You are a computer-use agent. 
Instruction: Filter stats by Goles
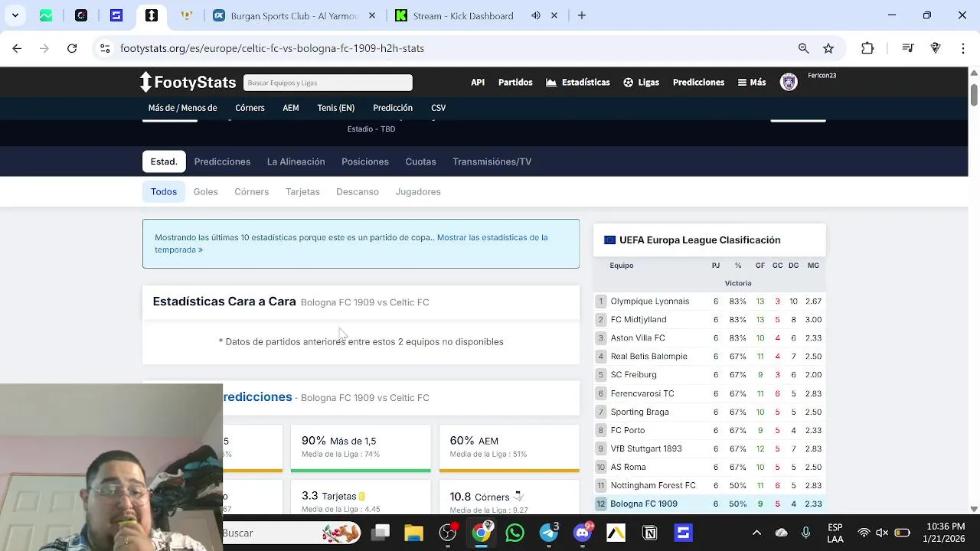pos(205,191)
